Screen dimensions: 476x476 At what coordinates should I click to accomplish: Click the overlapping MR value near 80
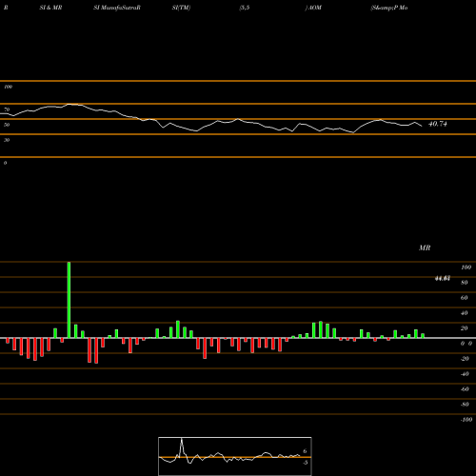(443, 279)
